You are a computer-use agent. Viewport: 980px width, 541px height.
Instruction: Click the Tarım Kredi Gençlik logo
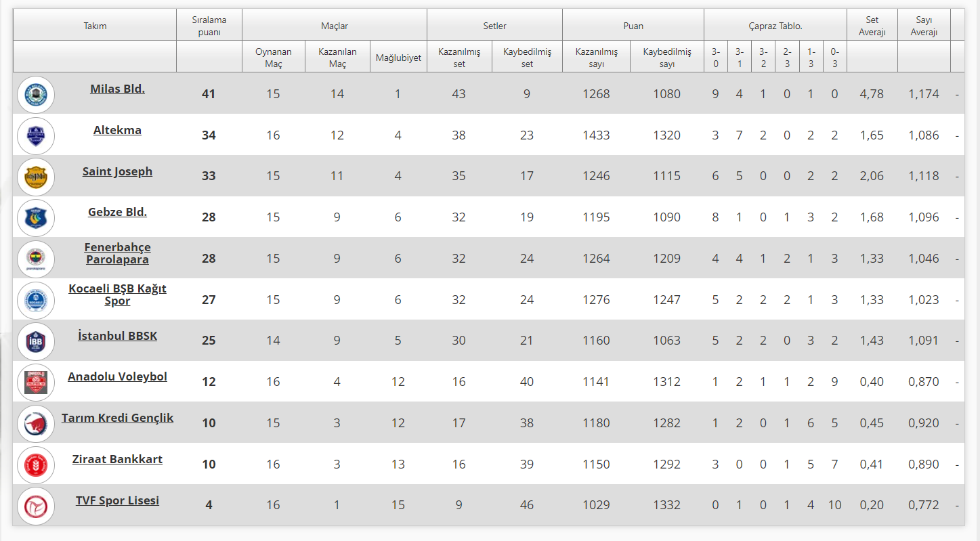[35, 424]
